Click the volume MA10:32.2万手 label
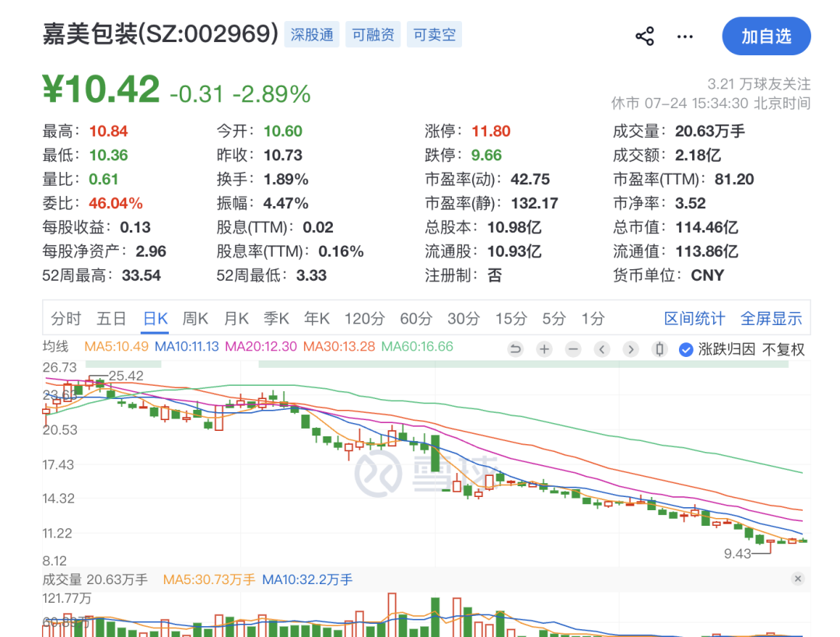Screen dimensions: 840x637 [307, 579]
